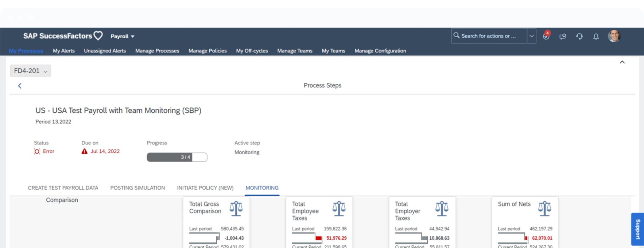Click the SAP SuccessFactors heart logo

98,36
